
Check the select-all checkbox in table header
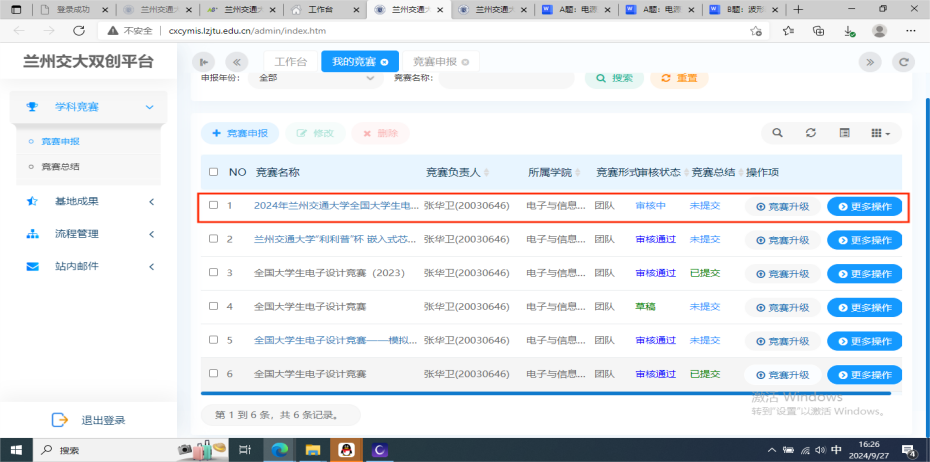(213, 173)
